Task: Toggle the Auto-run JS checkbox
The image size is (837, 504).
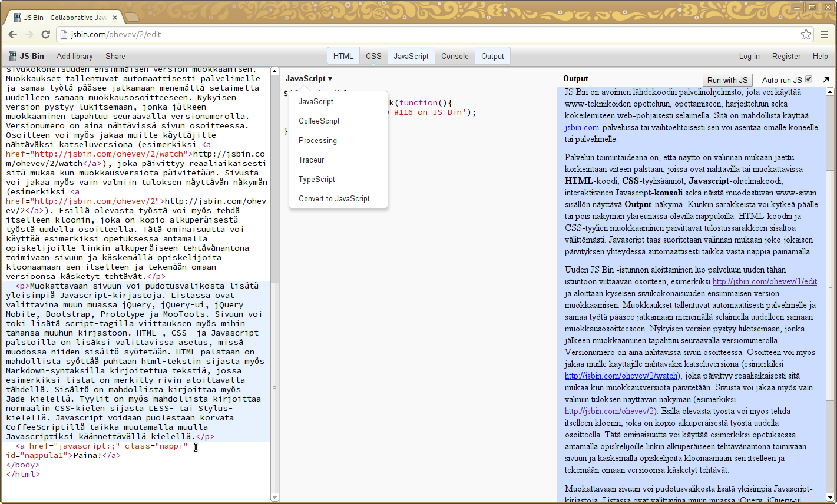Action: pyautogui.click(x=809, y=79)
